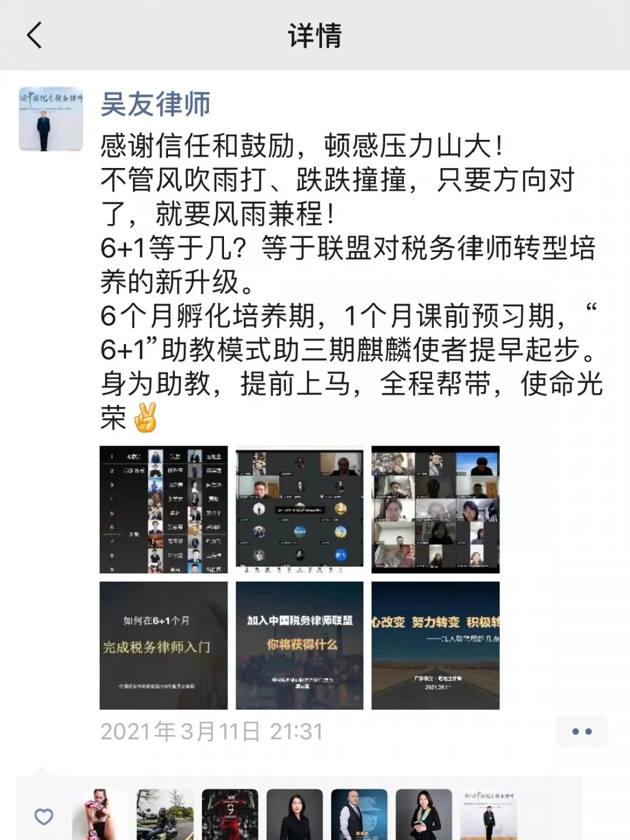Open the 加入中国税务律师联盟 slide image
This screenshot has width=630, height=840.
coord(300,645)
